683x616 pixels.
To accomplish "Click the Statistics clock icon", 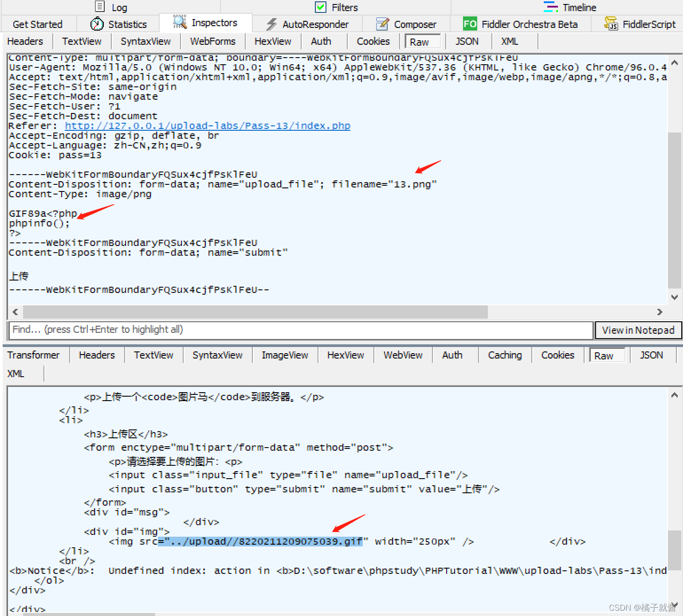I will click(97, 24).
